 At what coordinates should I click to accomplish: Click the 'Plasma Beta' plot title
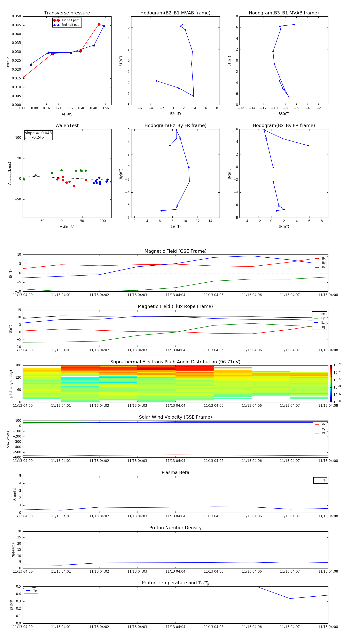point(175,472)
